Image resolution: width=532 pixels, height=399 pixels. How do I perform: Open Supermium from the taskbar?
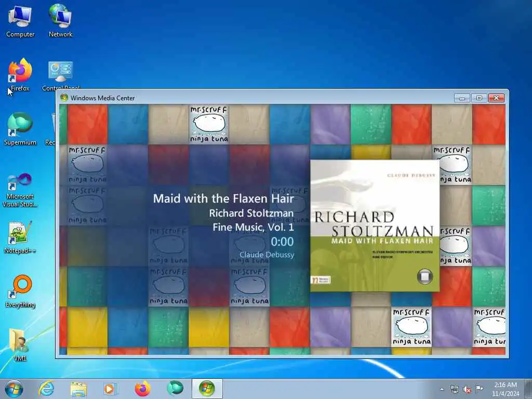(x=175, y=389)
